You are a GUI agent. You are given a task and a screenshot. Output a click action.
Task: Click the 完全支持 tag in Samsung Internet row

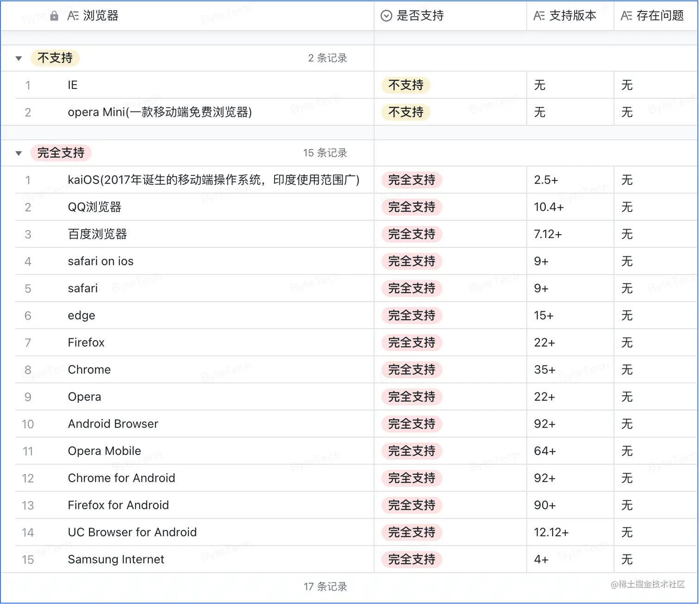(x=412, y=560)
